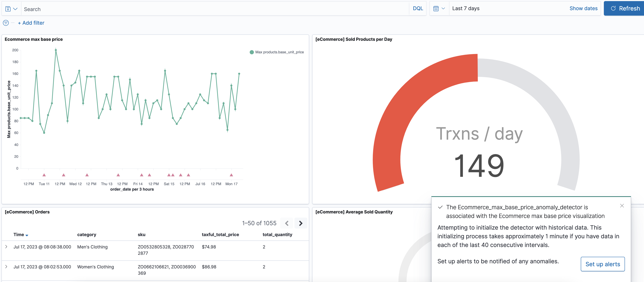Click the total_quantity column header
Screen dimensions: 644x282
(x=277, y=235)
